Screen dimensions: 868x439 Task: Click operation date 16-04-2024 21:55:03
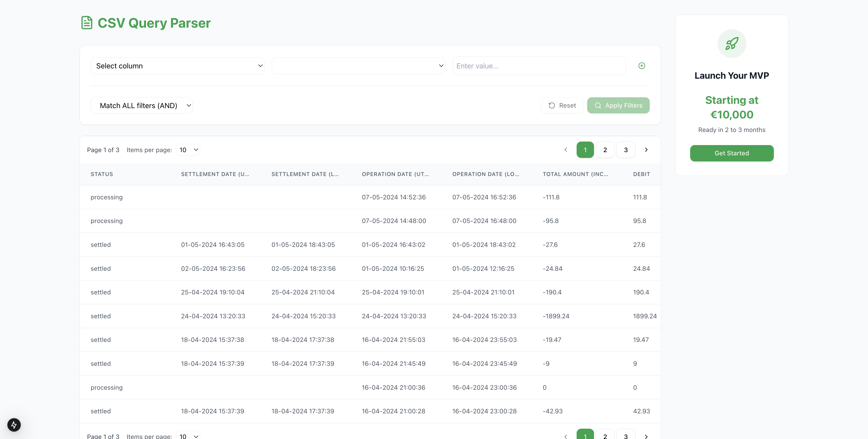[x=394, y=340]
